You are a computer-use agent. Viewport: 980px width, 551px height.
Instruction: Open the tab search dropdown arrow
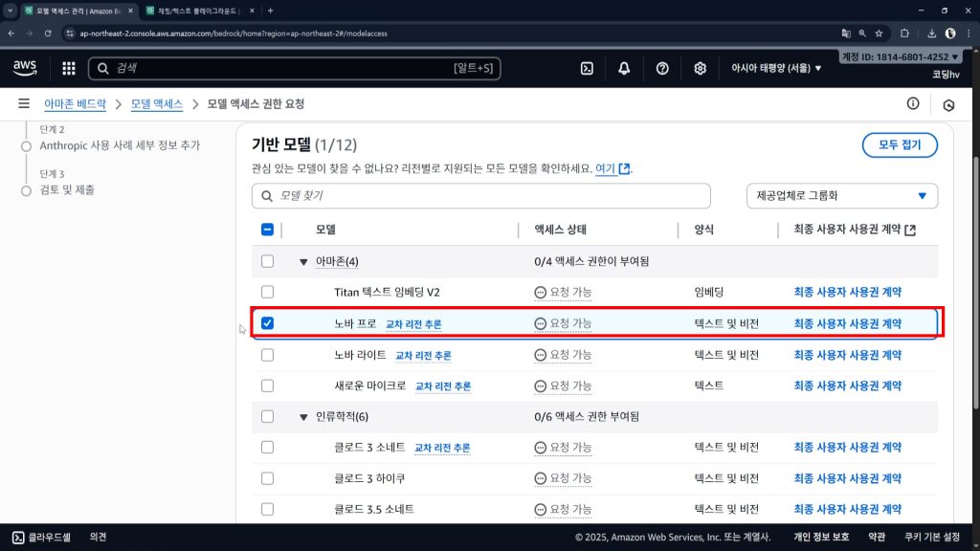coord(10,11)
